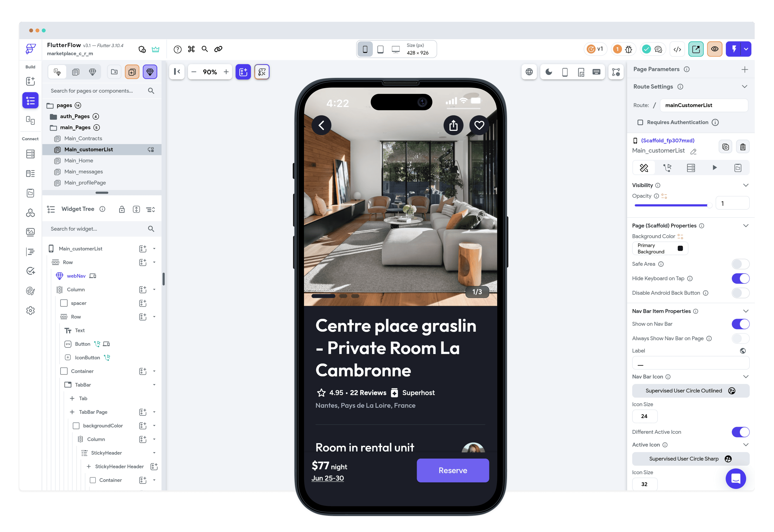
Task: Toggle dark mode moon icon
Action: pos(549,72)
